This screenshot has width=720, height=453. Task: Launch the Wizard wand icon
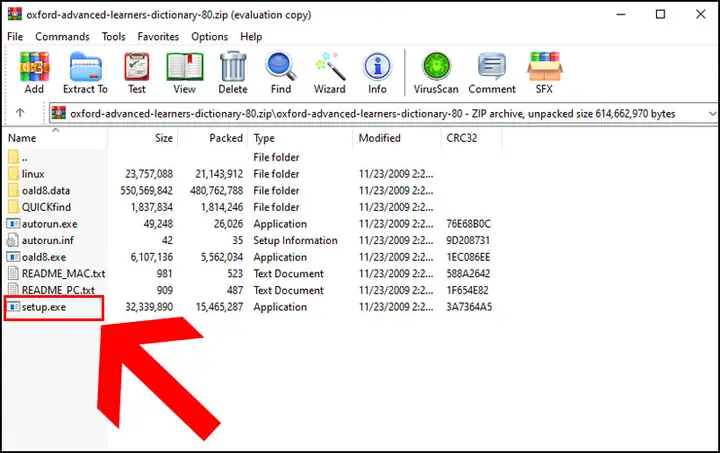tap(329, 73)
